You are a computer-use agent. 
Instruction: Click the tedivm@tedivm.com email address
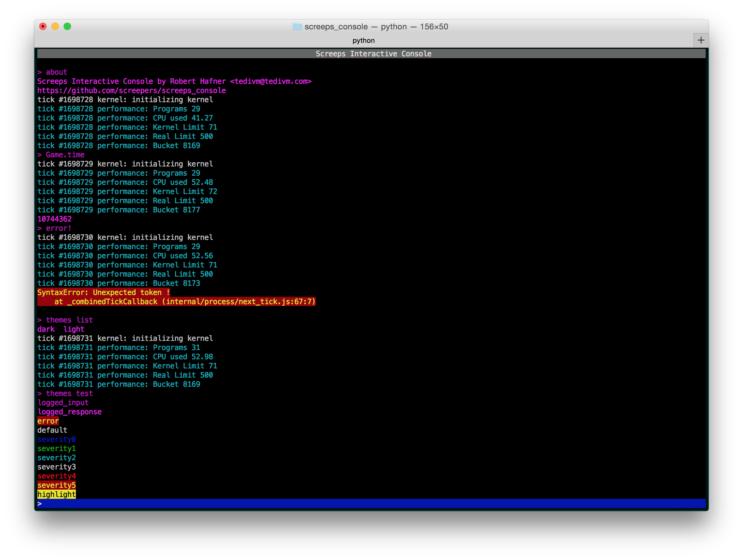click(x=271, y=81)
